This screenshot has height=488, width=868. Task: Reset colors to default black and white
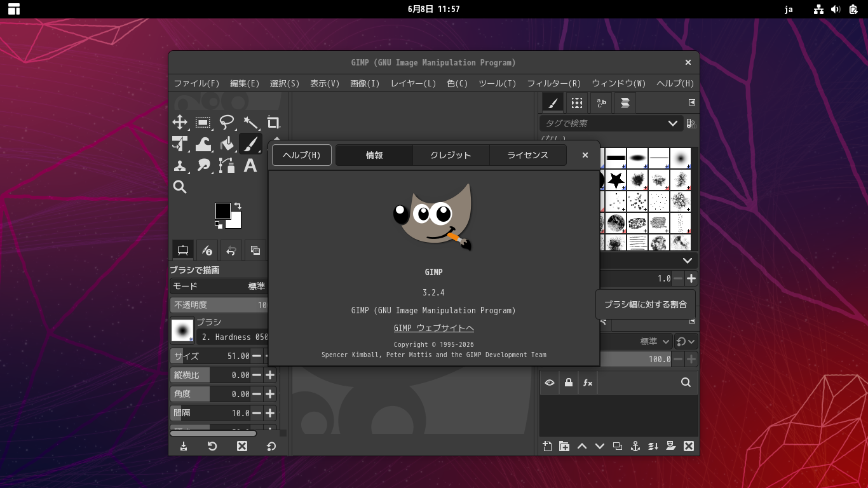coord(219,224)
